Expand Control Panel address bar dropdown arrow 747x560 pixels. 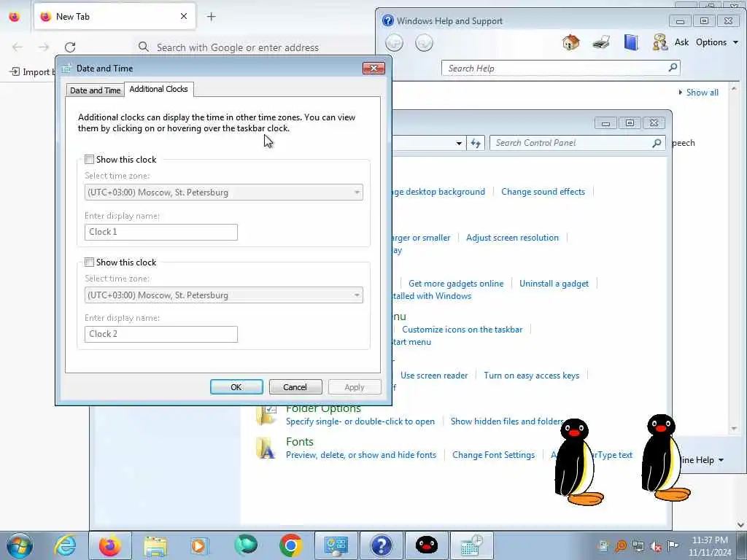459,143
